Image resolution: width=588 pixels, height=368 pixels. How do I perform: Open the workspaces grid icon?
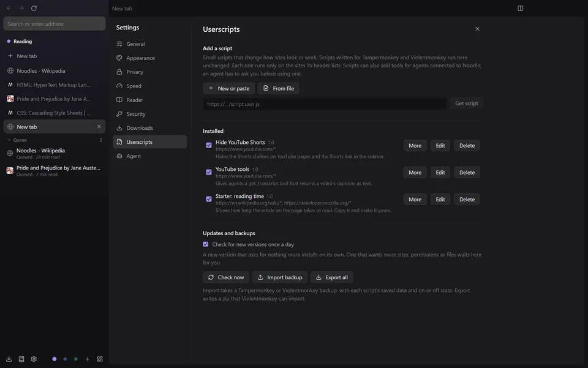(100, 359)
